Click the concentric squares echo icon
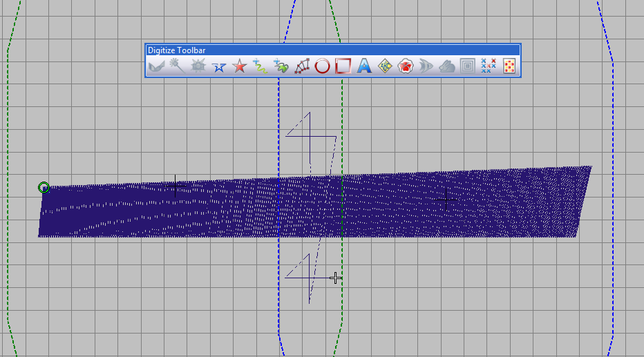Viewport: 644px width, 357px height. pos(468,66)
